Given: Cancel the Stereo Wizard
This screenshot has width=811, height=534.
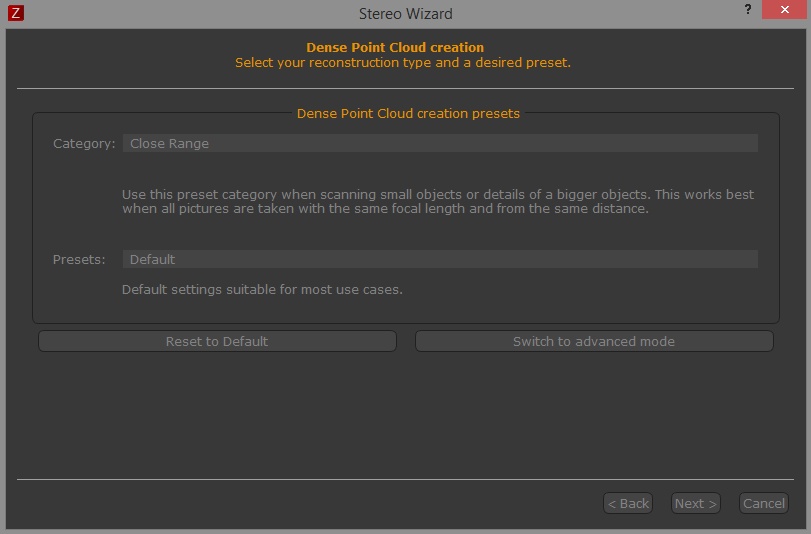Looking at the screenshot, I should coord(764,503).
